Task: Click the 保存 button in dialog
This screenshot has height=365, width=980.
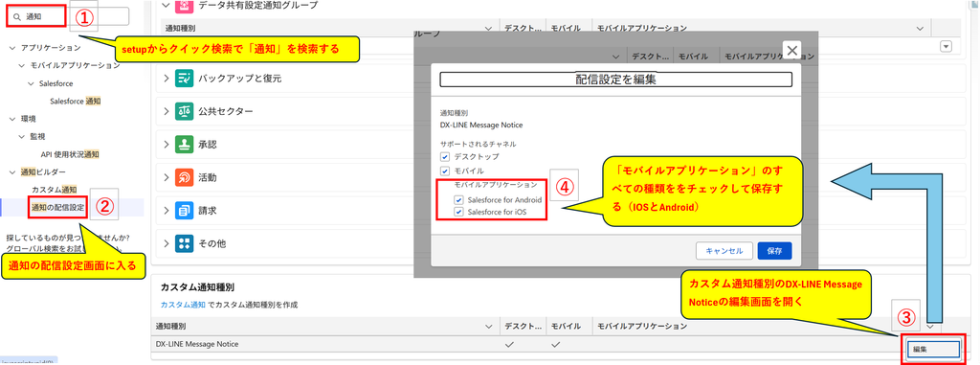Action: (x=774, y=251)
